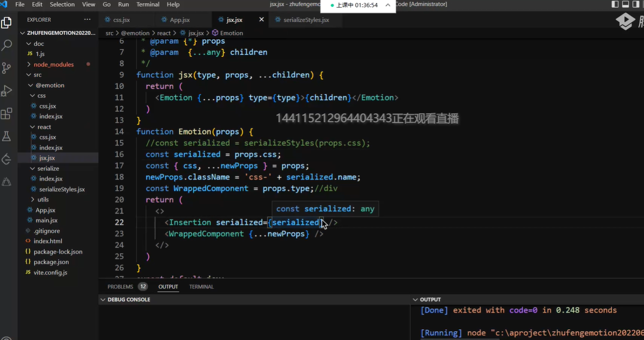Screen dimensions: 644x340
Task: Open the Search view icon
Action: click(x=7, y=45)
